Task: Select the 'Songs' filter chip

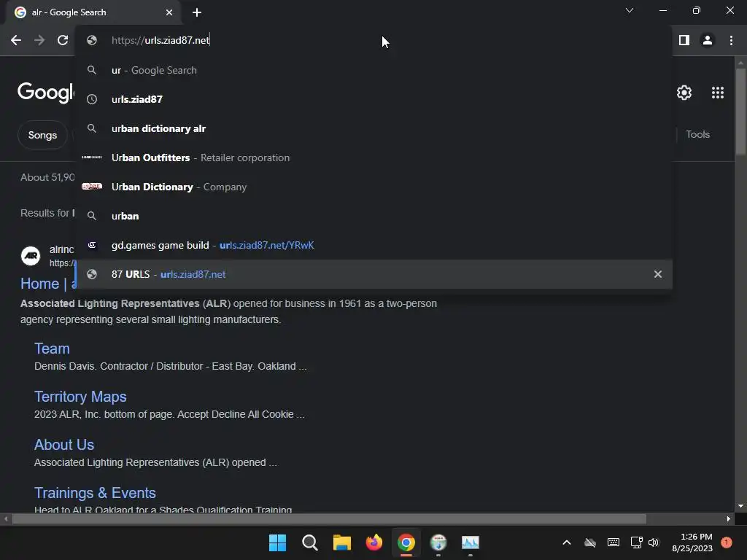Action: [42, 135]
